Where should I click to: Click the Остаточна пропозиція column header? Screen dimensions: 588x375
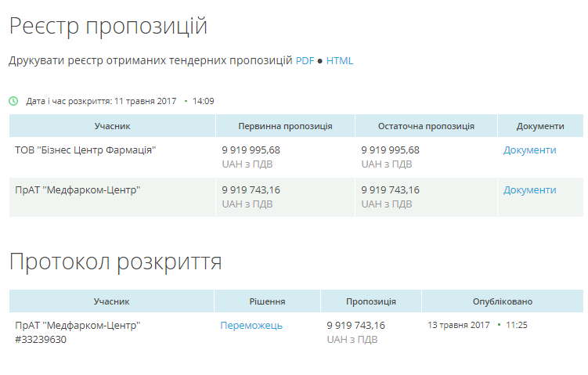[426, 126]
